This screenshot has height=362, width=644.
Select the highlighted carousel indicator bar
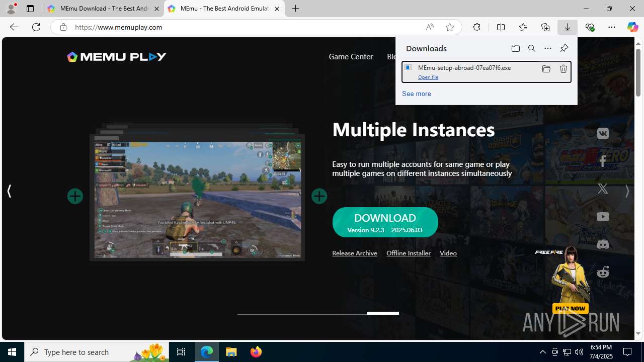pos(383,313)
